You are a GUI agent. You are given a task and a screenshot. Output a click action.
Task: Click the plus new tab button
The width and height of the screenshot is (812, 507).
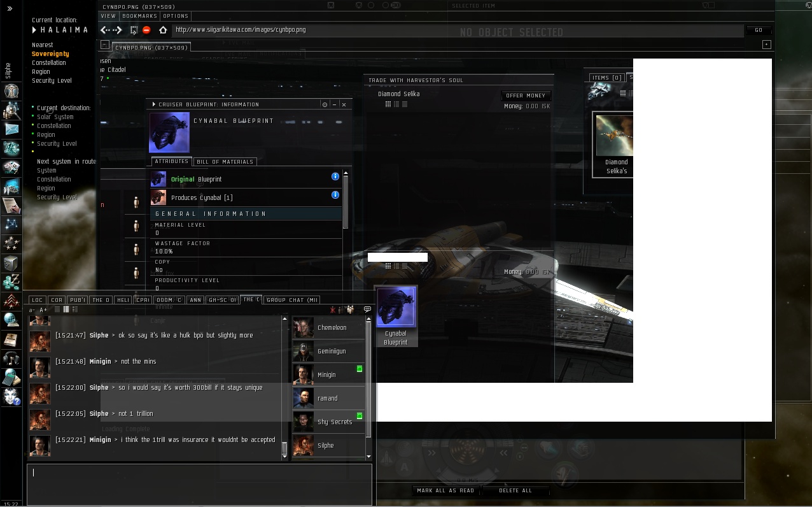pyautogui.click(x=766, y=45)
